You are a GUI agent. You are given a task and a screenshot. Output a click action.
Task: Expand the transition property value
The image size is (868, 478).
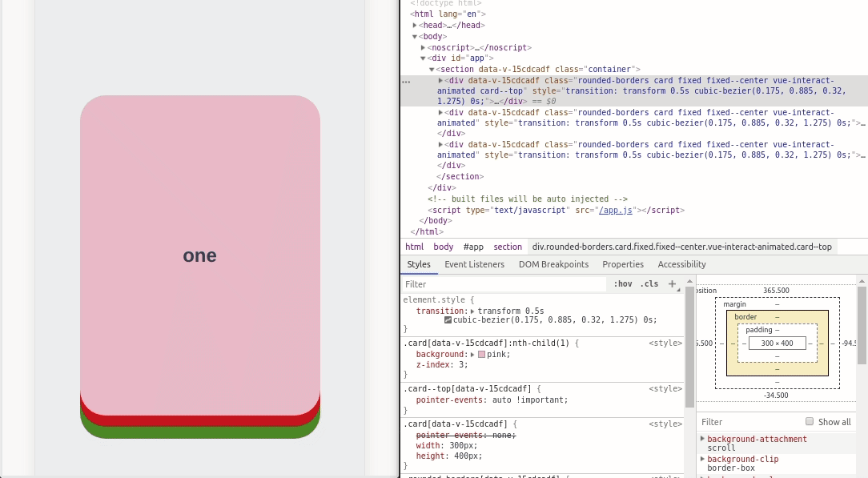point(472,311)
